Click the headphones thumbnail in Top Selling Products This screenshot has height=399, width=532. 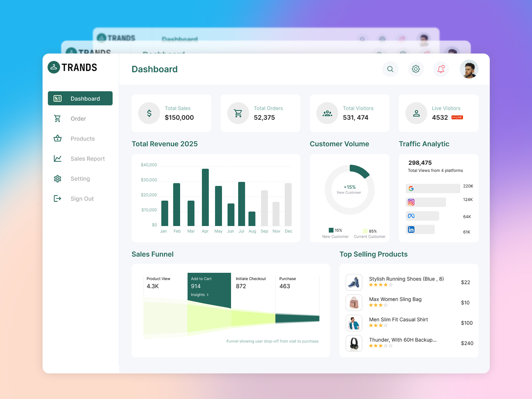pos(354,343)
